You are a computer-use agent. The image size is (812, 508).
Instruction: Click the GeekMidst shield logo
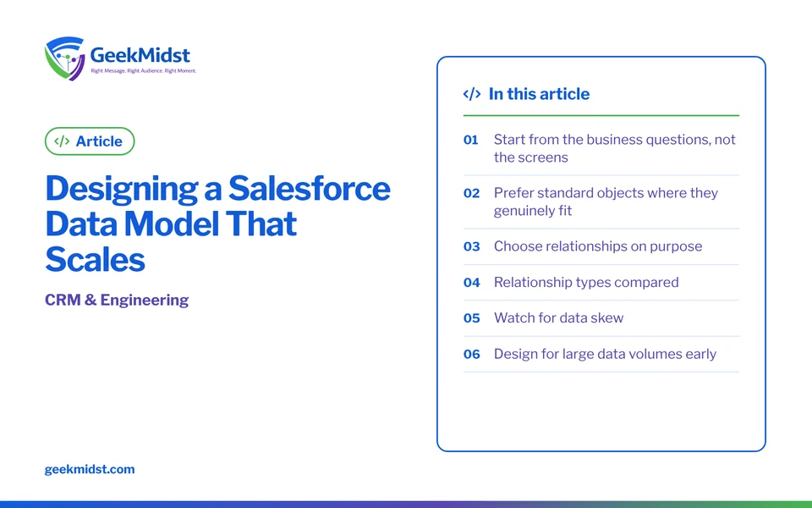point(65,58)
